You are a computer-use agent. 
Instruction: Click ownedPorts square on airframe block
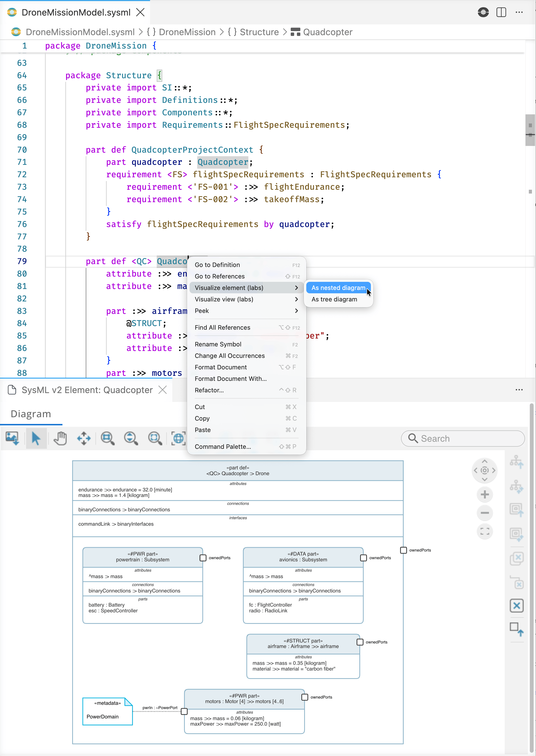pos(360,642)
